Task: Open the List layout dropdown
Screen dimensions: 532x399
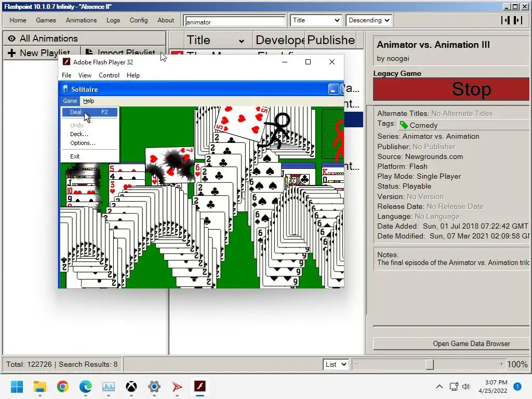Action: point(336,364)
